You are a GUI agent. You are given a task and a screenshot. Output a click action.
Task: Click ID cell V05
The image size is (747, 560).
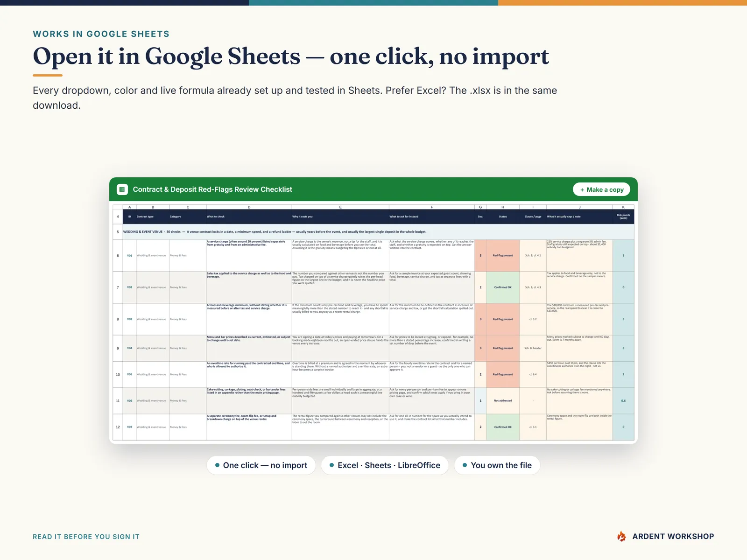tap(129, 374)
